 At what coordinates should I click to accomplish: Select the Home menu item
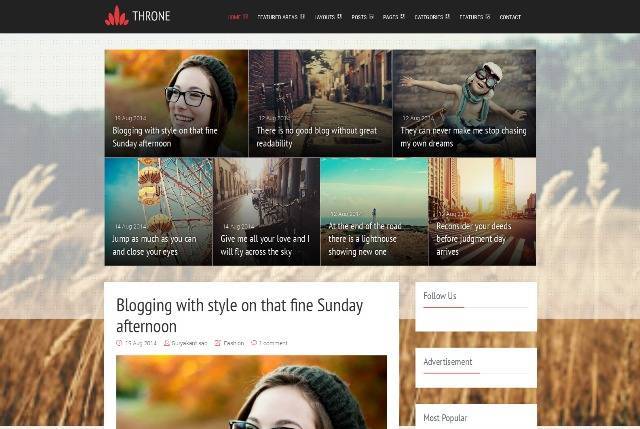pos(238,17)
